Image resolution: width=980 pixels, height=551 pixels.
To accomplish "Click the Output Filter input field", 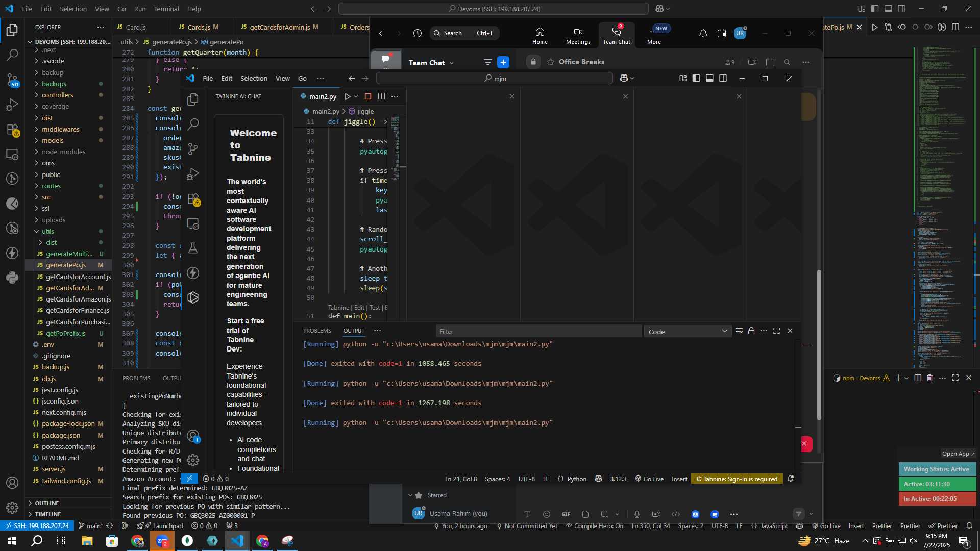I will point(538,332).
